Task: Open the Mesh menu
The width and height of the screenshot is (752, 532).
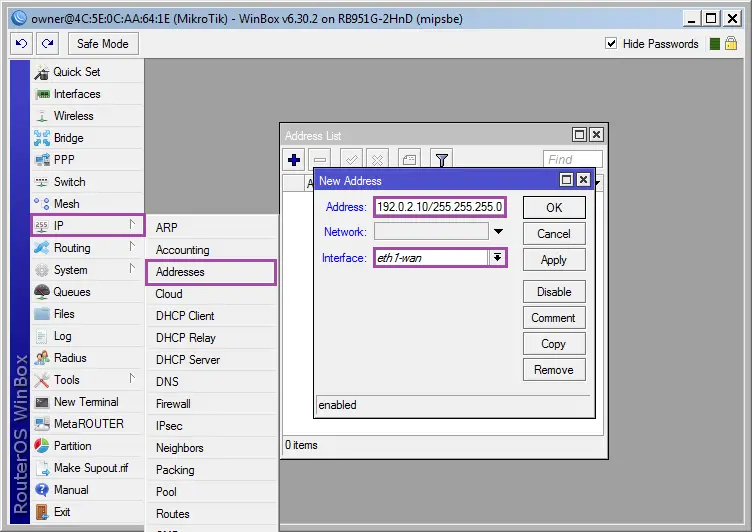Action: (88, 204)
